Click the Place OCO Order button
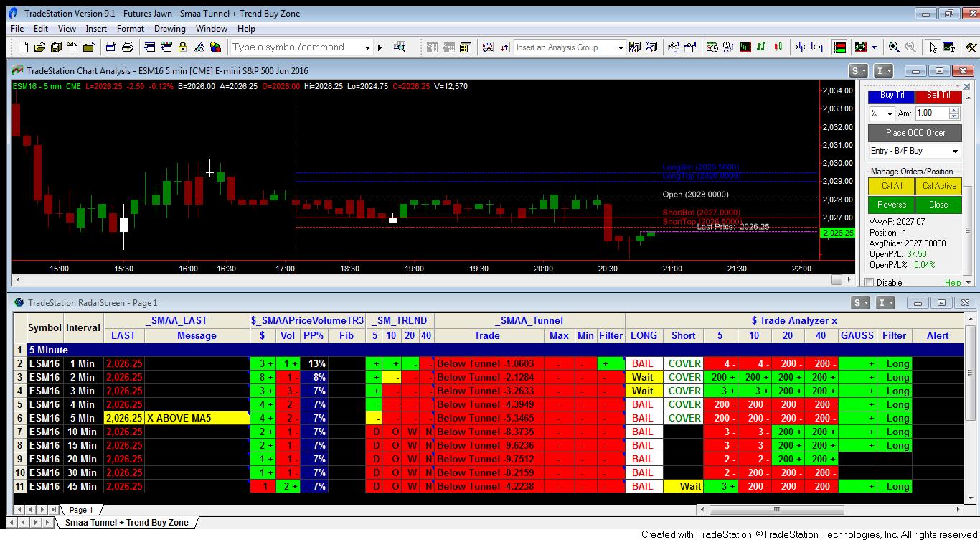 pos(914,132)
